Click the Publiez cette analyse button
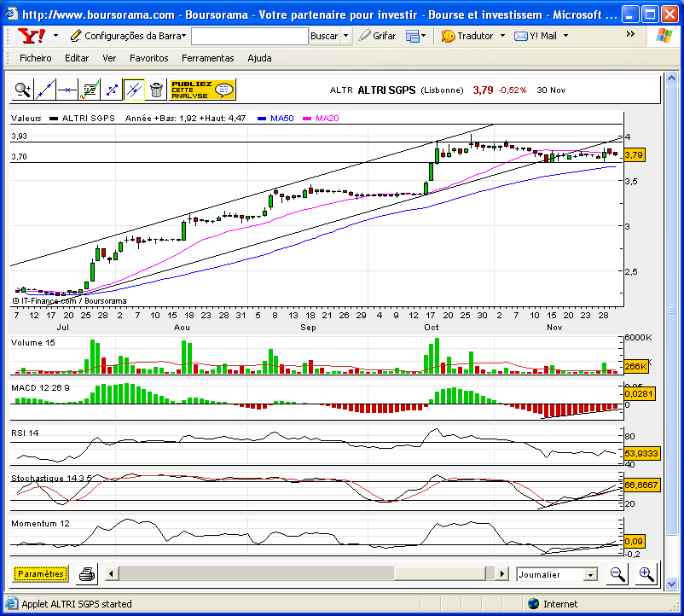 202,90
